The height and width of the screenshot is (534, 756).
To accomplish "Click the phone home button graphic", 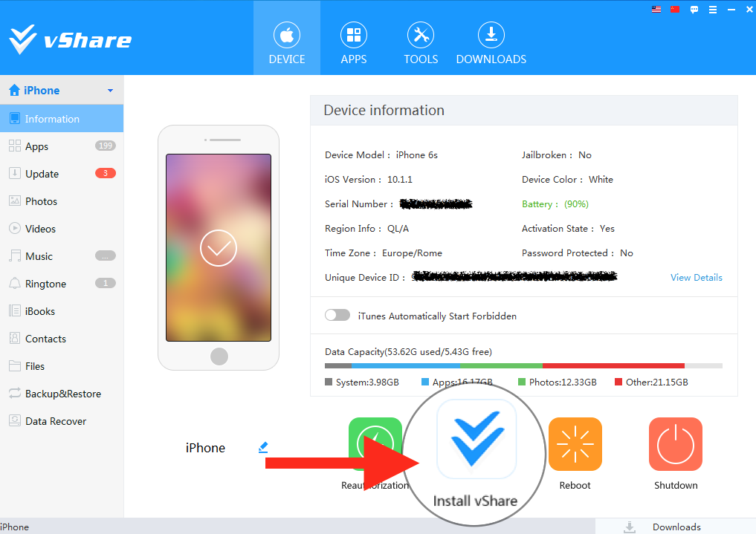I will point(219,356).
